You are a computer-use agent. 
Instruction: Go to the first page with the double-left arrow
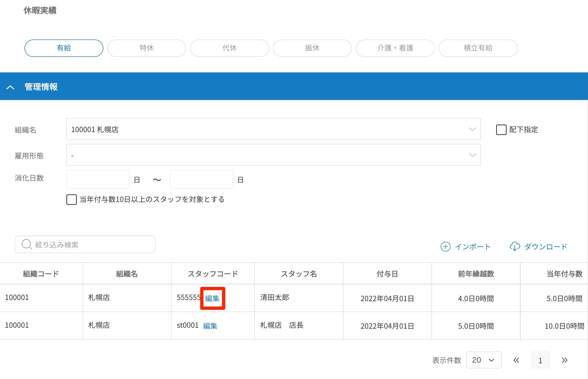(516, 360)
